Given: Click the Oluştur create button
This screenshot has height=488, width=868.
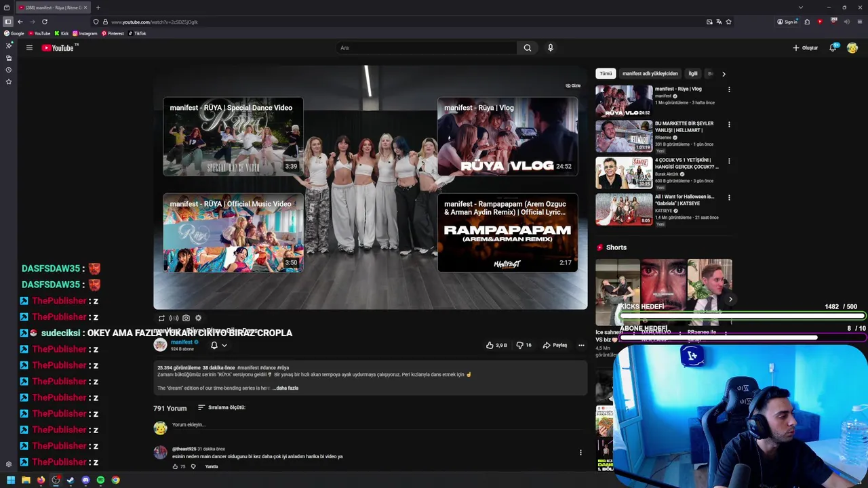Looking at the screenshot, I should [x=806, y=47].
